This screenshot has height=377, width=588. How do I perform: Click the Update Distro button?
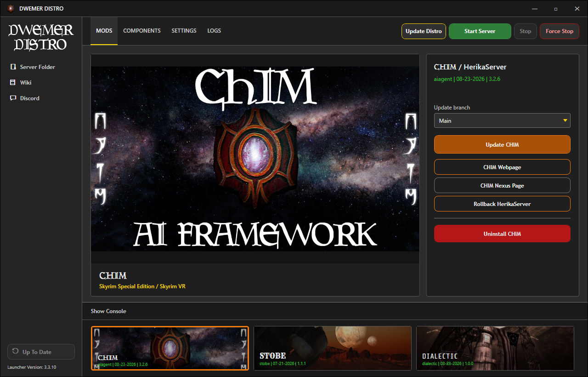(424, 31)
